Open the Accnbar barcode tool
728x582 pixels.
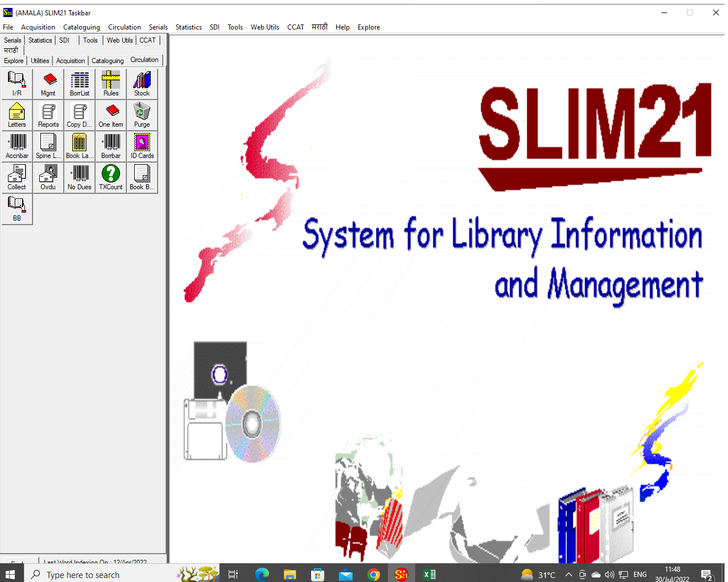pos(17,147)
